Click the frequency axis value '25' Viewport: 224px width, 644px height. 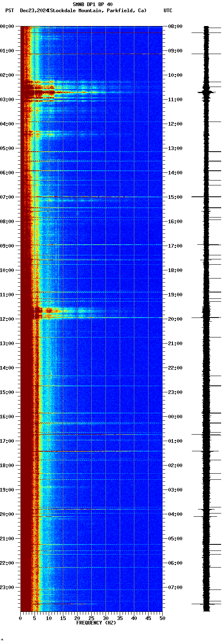[x=91, y=618]
